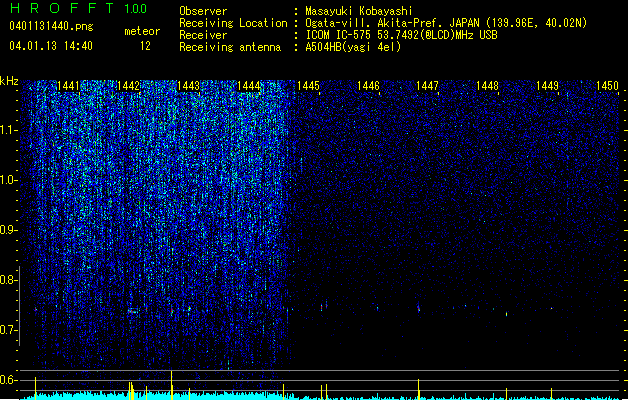The image size is (629, 400).
Task: Select the Ogata-vill. Akita-Pref. JAPAN location text
Action: coord(446,23)
